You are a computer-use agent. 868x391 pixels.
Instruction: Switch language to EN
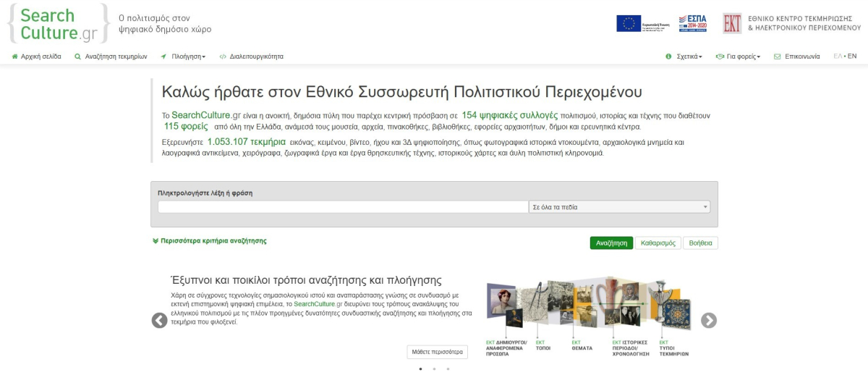click(852, 56)
